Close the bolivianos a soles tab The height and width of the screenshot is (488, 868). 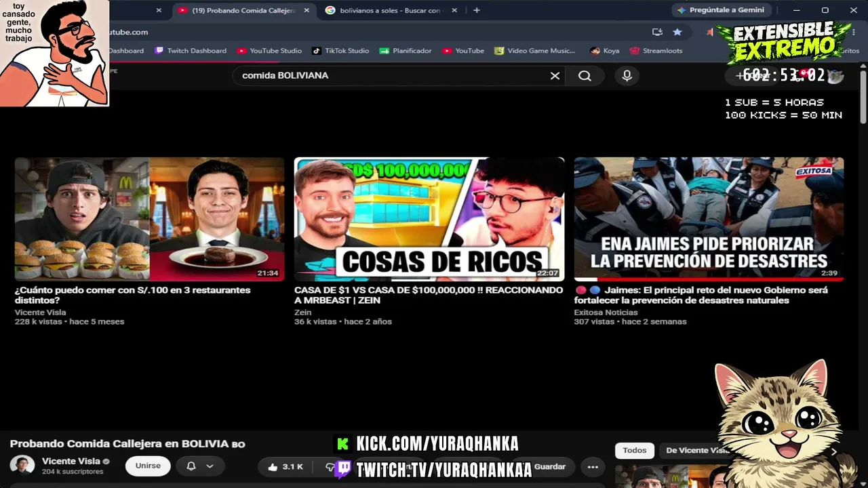454,10
